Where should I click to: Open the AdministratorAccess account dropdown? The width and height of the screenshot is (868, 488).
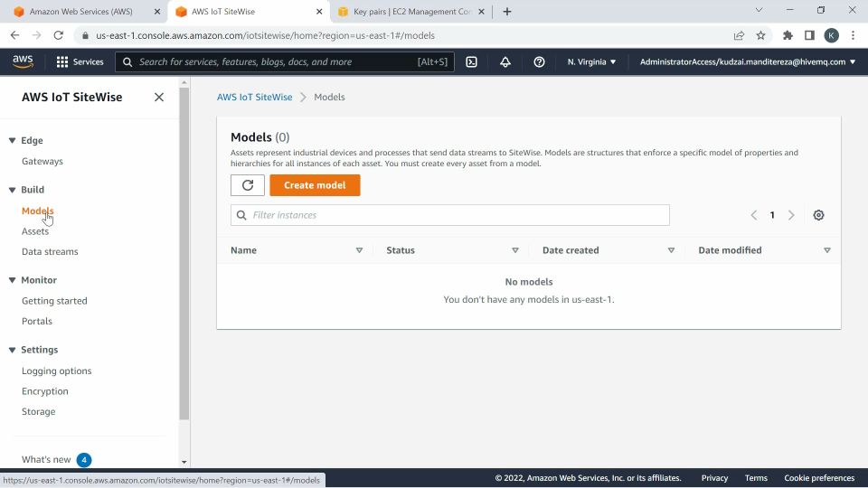tap(748, 62)
